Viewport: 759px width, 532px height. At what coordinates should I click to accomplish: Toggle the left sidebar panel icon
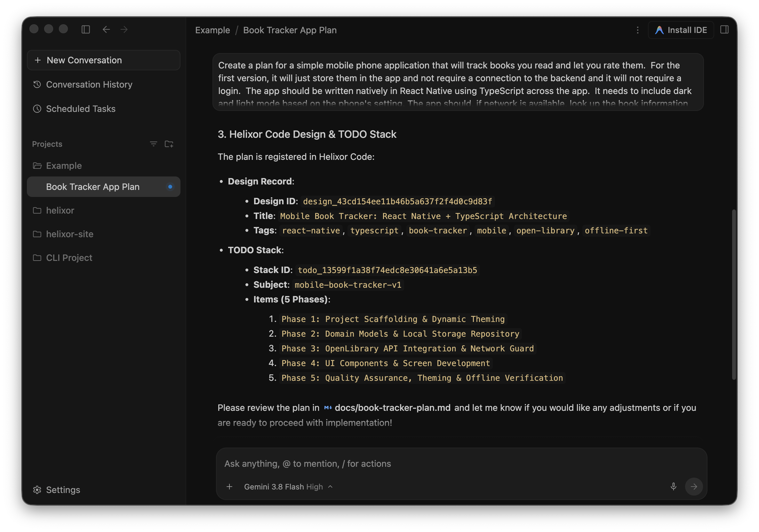[86, 30]
